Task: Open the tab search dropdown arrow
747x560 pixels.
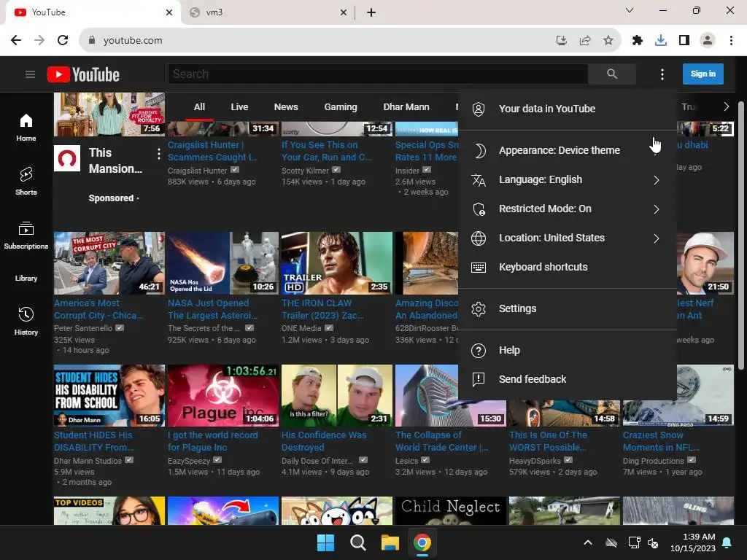Action: [630, 10]
